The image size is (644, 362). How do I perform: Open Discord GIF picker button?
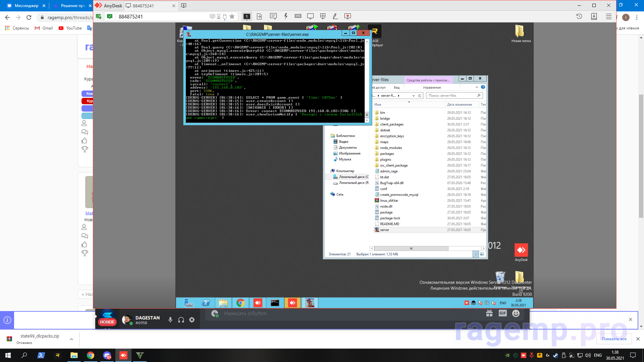(x=502, y=313)
